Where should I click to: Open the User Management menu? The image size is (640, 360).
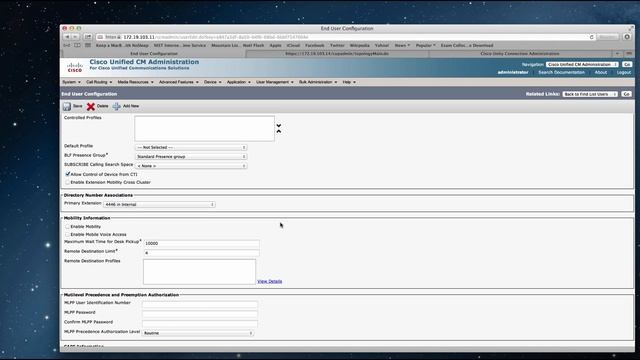tap(275, 82)
